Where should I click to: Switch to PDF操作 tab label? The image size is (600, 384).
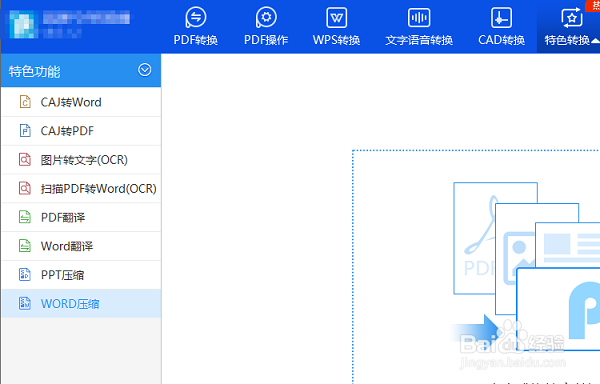(266, 40)
